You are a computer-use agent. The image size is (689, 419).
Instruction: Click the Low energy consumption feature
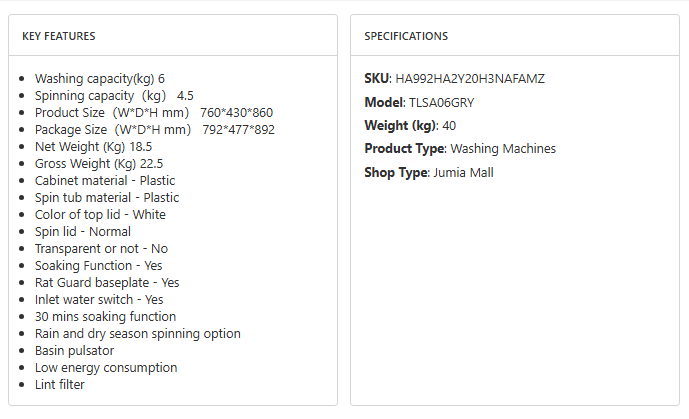coord(106,367)
